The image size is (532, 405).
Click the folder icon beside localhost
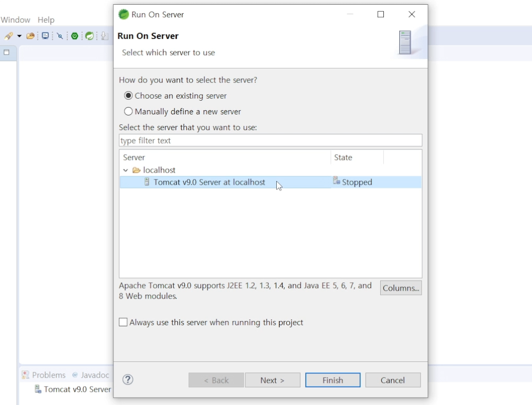[x=137, y=170]
